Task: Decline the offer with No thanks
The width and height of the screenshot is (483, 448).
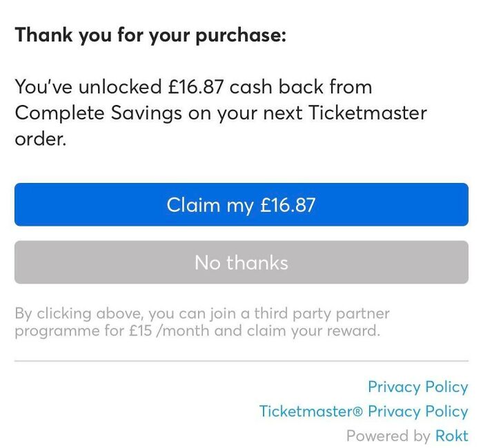Action: [x=241, y=262]
